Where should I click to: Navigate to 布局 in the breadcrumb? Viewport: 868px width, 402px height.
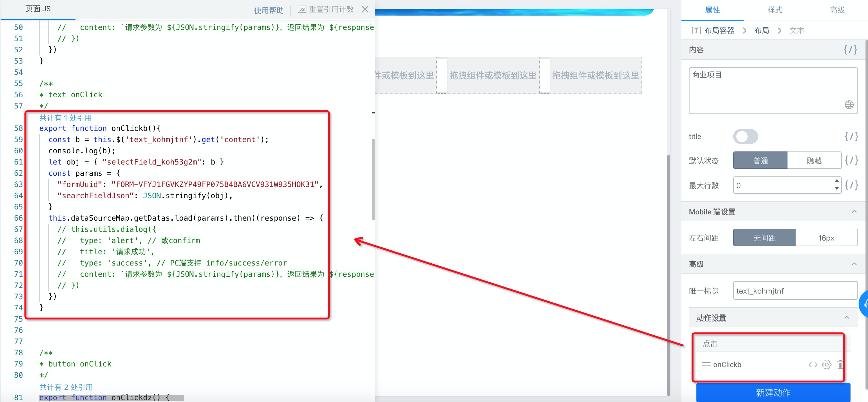click(x=762, y=31)
